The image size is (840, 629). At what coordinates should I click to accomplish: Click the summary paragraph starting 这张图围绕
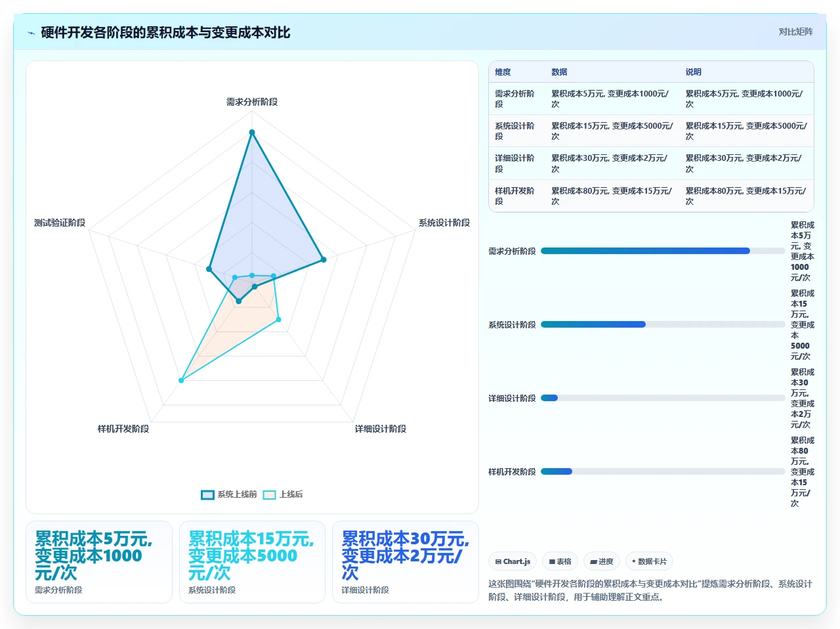tap(650, 590)
